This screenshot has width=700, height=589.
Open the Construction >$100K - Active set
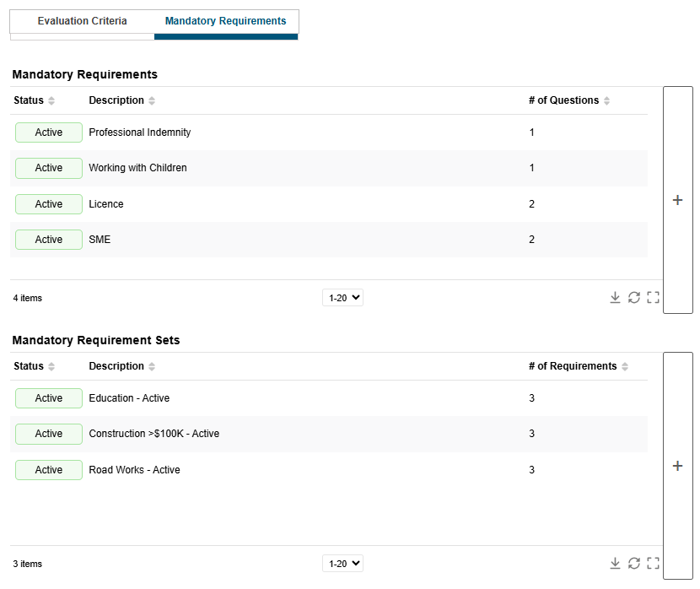154,434
